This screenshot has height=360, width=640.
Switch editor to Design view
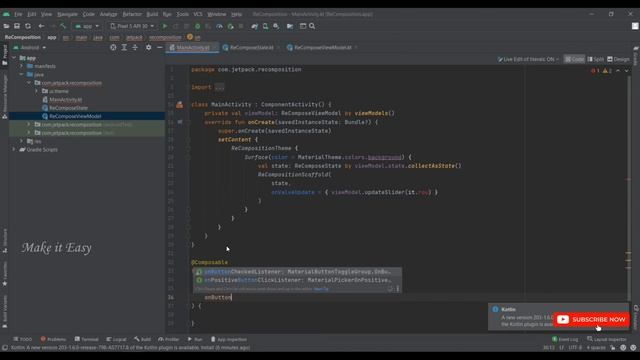coord(618,59)
